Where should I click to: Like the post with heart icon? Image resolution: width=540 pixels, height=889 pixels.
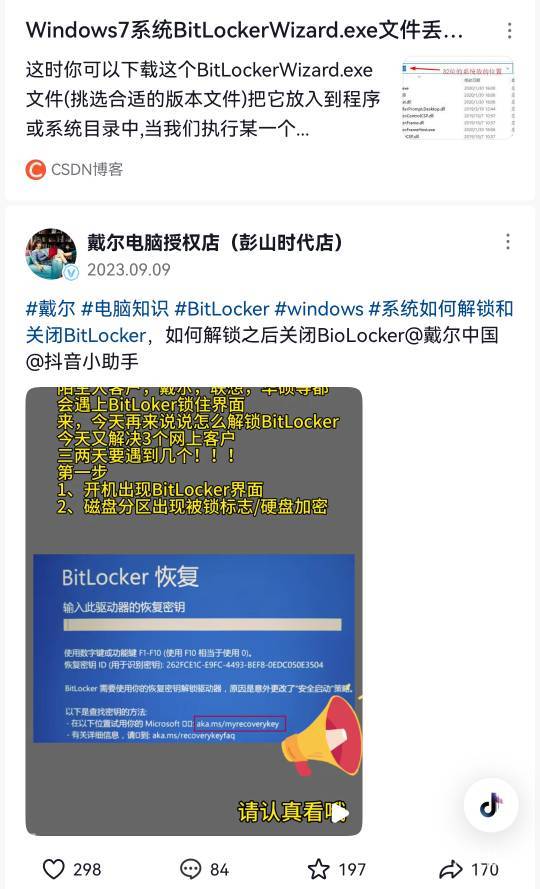tap(54, 869)
